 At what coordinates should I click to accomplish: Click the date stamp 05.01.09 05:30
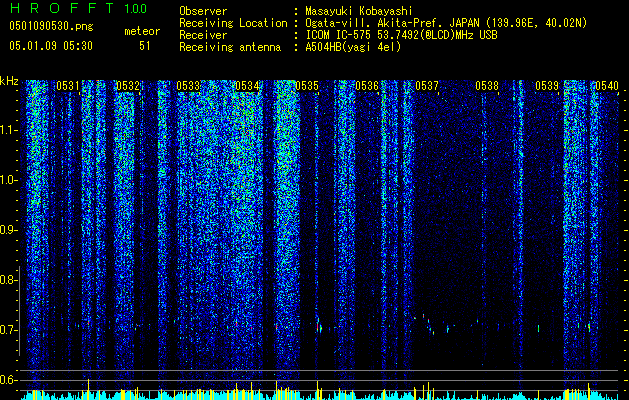coord(51,46)
